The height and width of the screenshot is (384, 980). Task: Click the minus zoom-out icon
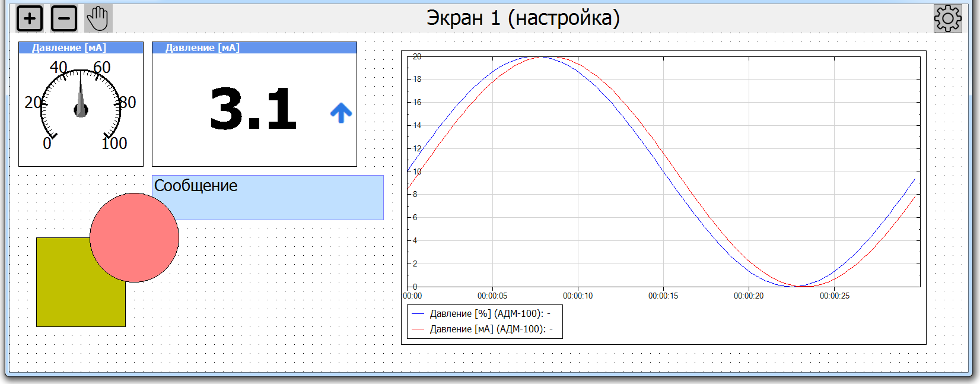(x=64, y=18)
